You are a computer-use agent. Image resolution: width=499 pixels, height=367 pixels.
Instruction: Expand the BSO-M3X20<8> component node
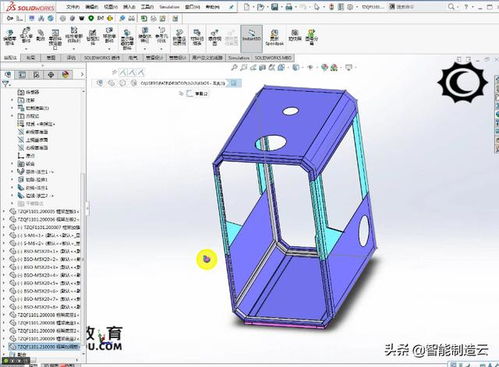pyautogui.click(x=4, y=307)
